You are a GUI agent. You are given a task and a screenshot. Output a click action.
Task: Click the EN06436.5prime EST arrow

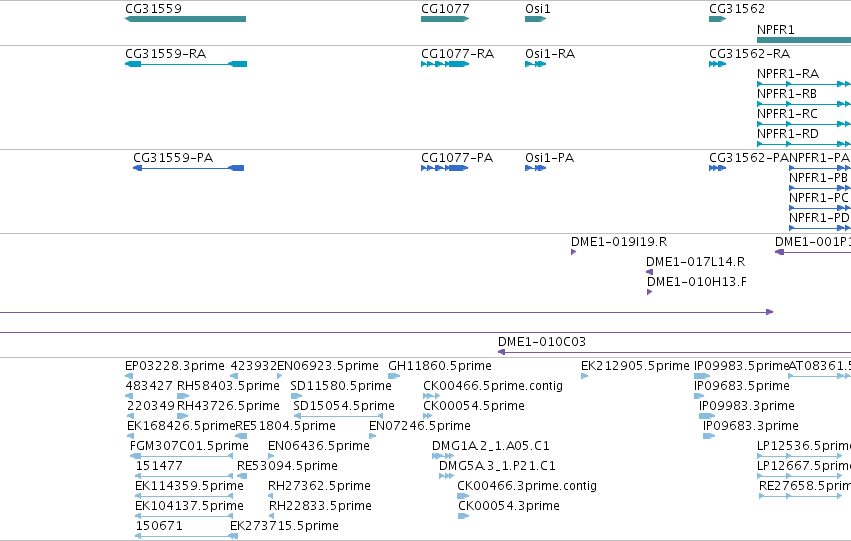tap(271, 456)
